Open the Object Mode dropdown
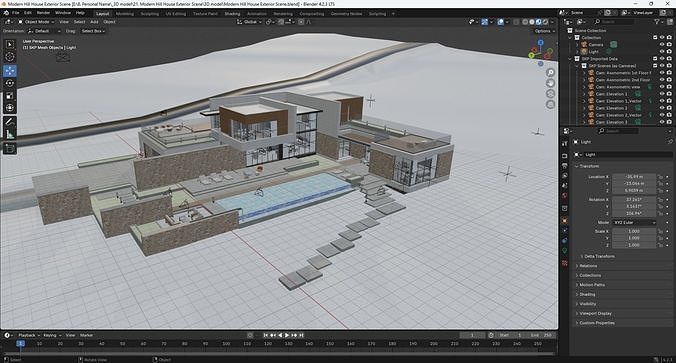 [x=36, y=22]
